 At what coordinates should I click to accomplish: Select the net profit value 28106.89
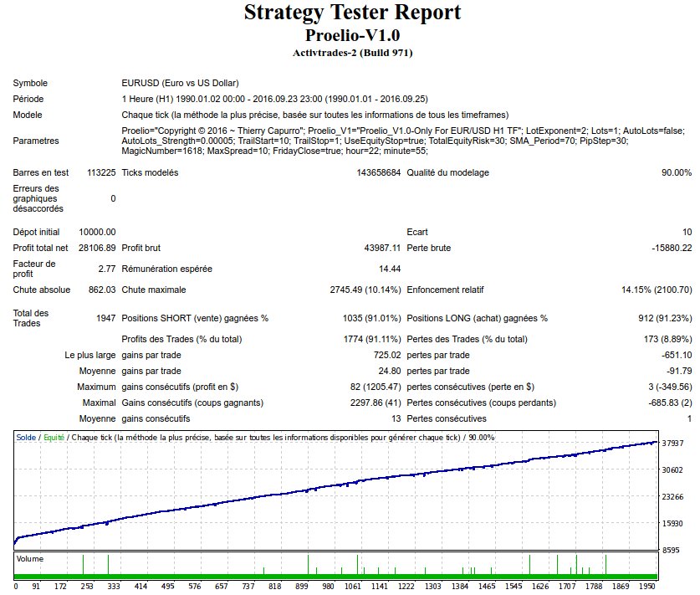tap(97, 248)
